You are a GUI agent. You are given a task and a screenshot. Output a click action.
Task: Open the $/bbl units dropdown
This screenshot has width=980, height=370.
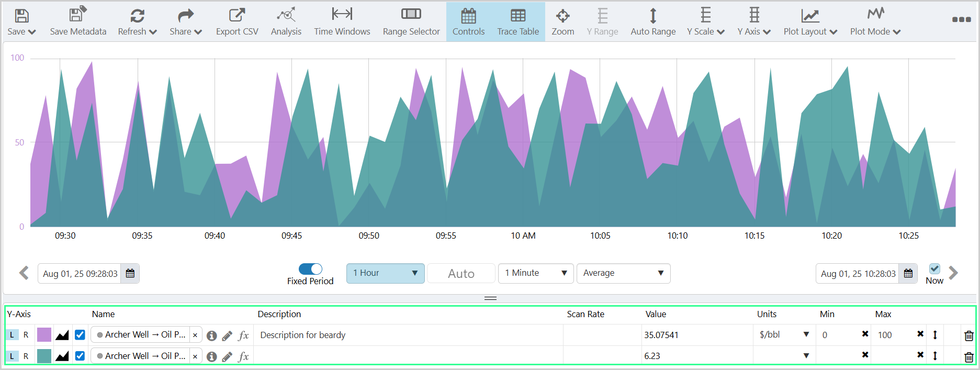784,335
